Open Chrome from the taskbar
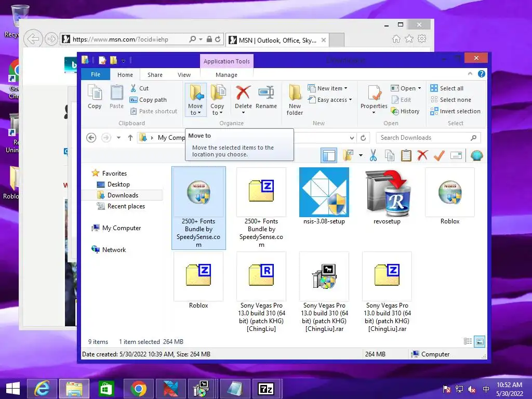532x399 pixels. point(138,389)
